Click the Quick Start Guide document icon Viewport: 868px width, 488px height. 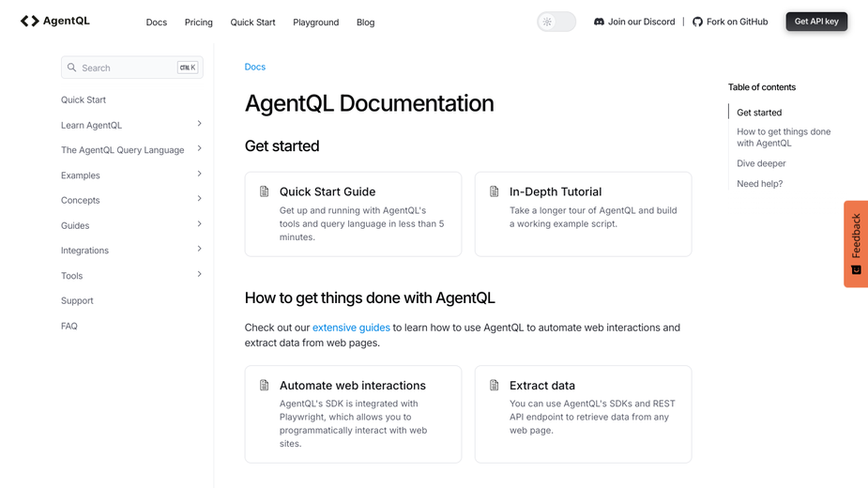[x=264, y=191]
